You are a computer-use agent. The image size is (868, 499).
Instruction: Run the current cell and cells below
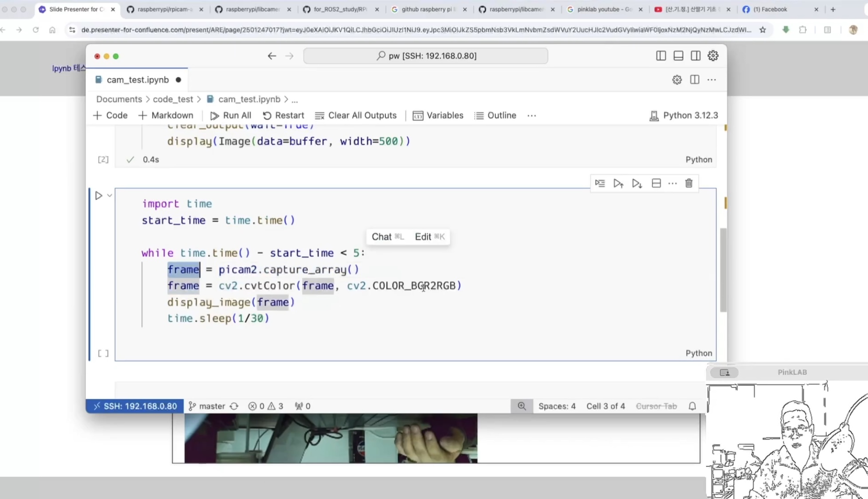[637, 183]
